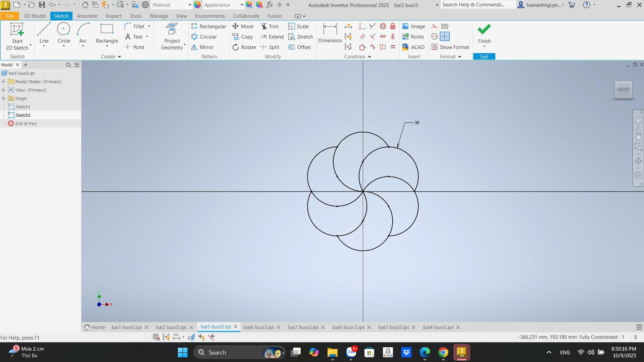
Task: Click the Dimension tool
Action: [330, 34]
